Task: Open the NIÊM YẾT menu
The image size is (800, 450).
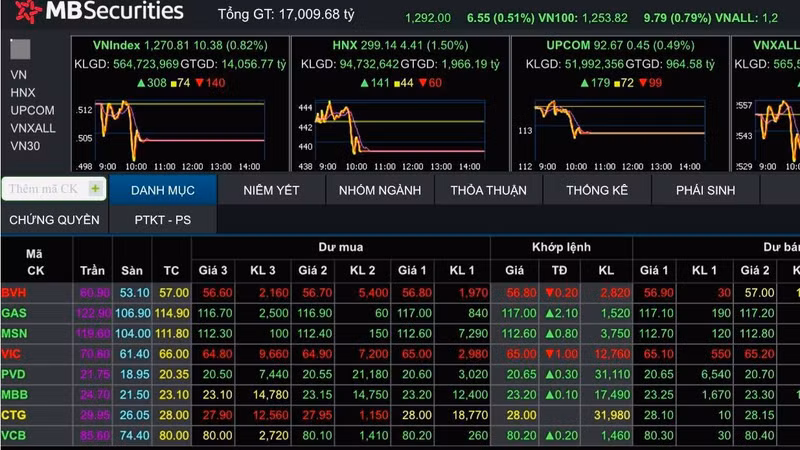Action: click(271, 190)
